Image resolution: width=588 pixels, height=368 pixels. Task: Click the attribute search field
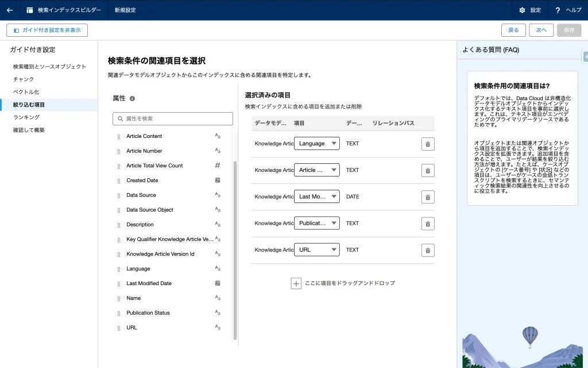tap(173, 118)
